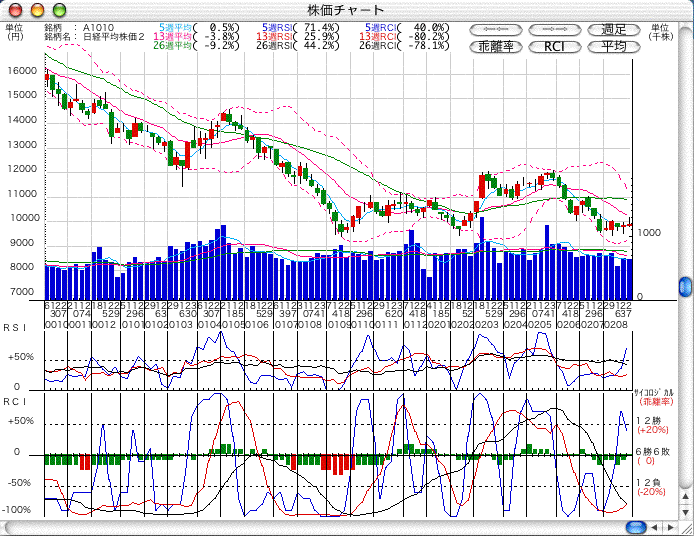694x536 pixels.
Task: Click the right double-arrow scroll-forward button
Action: coord(555,30)
